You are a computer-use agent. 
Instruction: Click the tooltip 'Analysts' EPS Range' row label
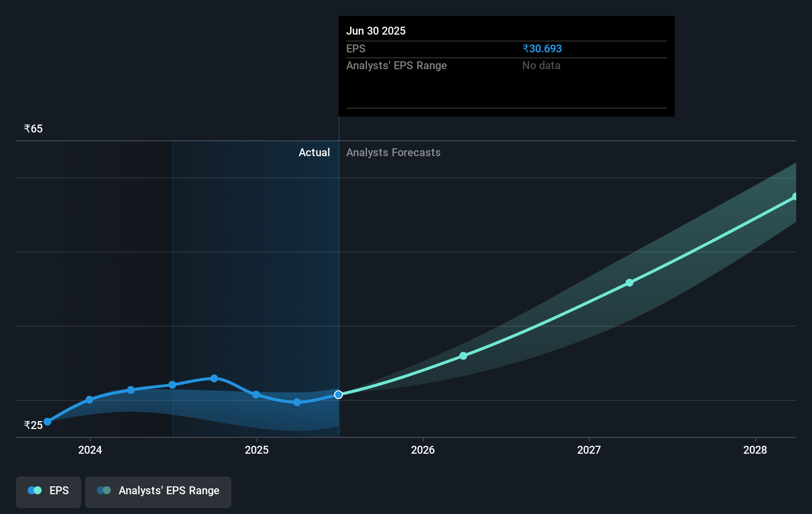(396, 65)
